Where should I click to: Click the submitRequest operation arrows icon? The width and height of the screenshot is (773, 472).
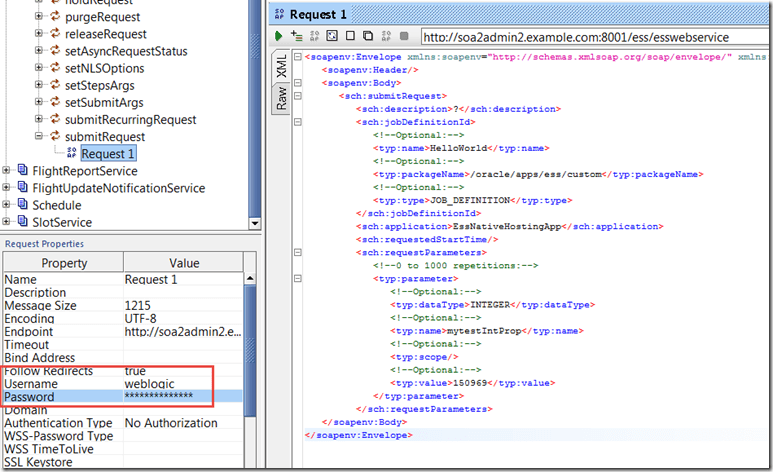[53, 137]
